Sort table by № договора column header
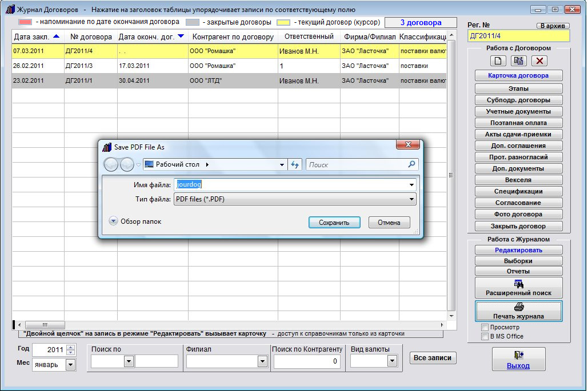 (91, 37)
